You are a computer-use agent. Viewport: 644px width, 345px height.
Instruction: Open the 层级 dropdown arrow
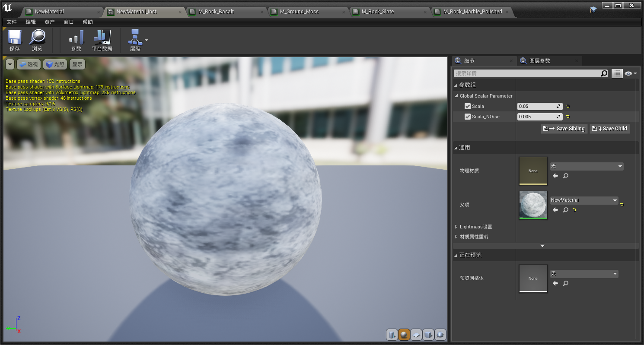point(147,40)
